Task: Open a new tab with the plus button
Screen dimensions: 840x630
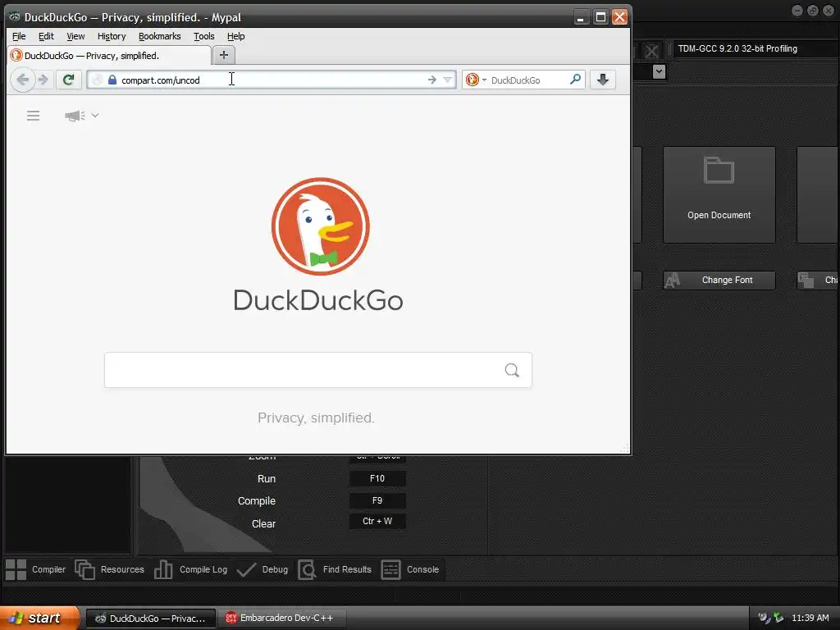Action: [224, 55]
